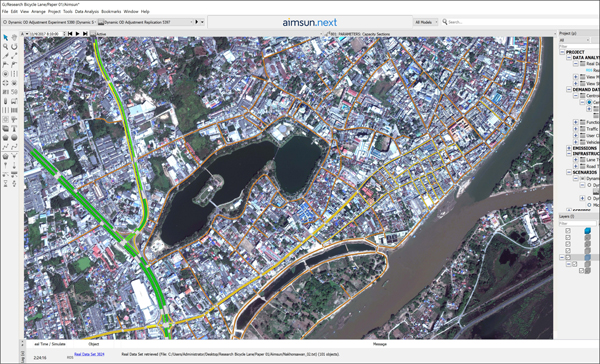Click the Object column header in log
Image resolution: width=600 pixels, height=364 pixels.
tap(93, 344)
